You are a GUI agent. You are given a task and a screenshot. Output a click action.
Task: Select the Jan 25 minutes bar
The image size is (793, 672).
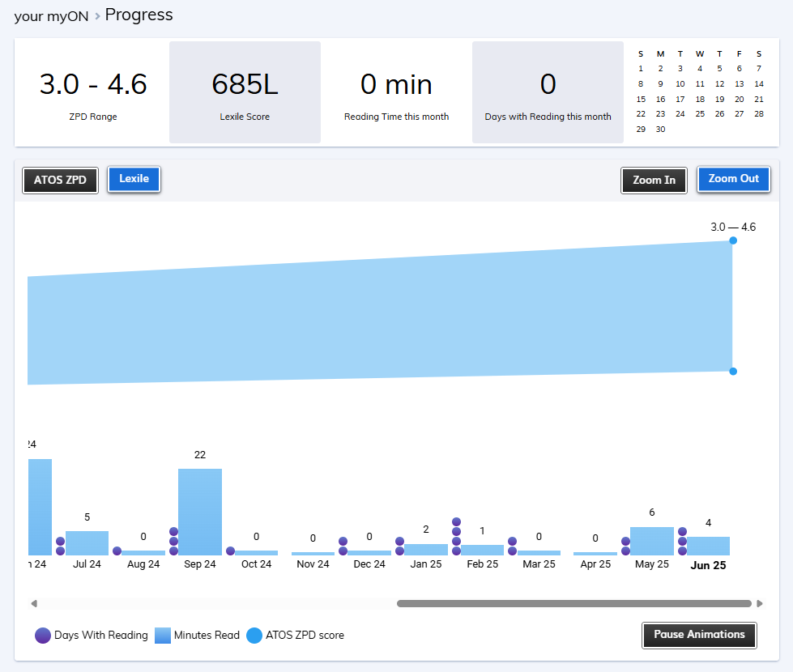[426, 550]
